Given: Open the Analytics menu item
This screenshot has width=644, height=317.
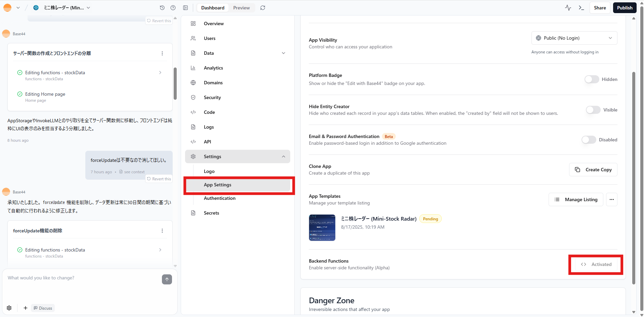Looking at the screenshot, I should (213, 68).
